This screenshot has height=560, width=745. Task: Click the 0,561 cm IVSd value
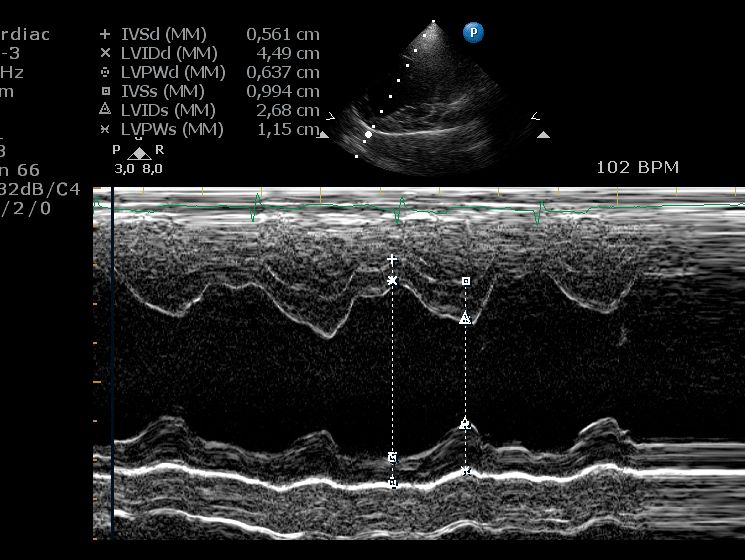pyautogui.click(x=283, y=34)
